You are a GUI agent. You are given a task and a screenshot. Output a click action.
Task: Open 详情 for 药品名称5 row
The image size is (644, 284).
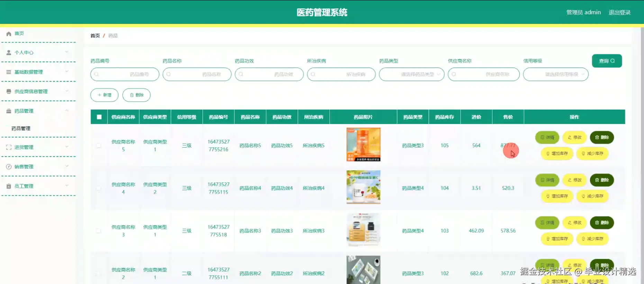547,138
